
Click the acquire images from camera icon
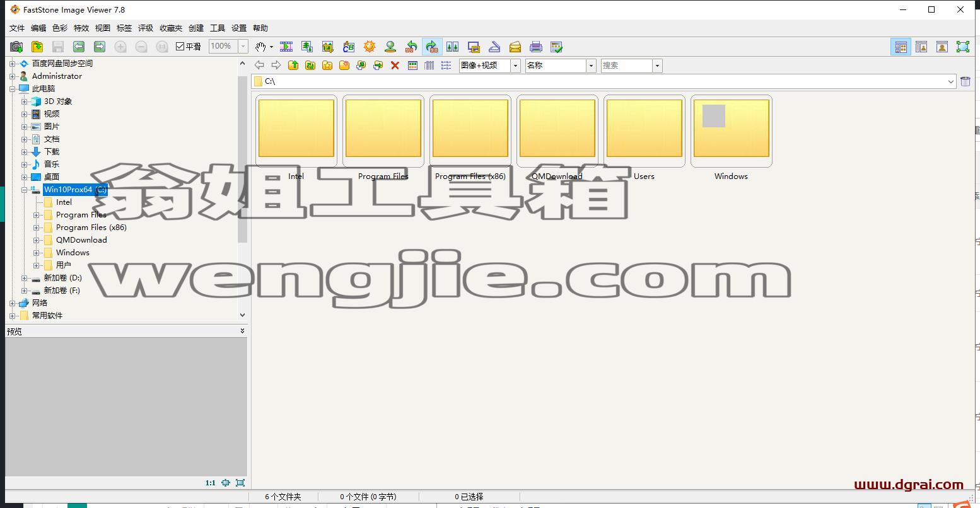pos(16,47)
